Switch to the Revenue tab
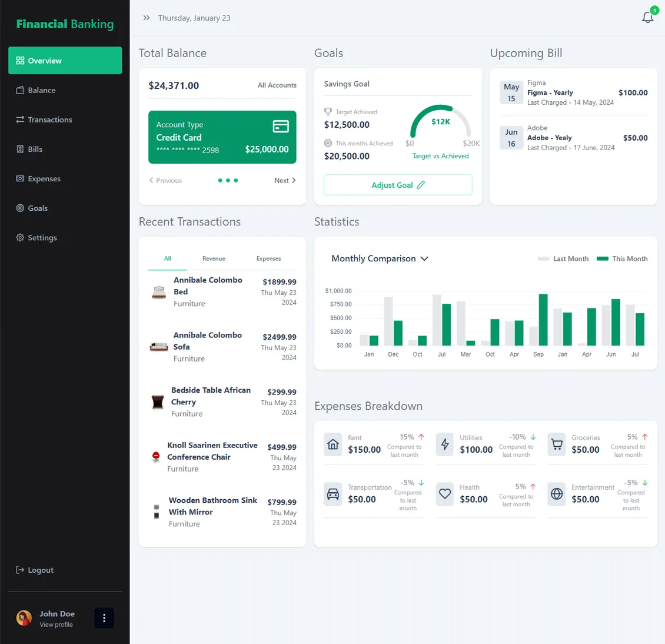This screenshot has height=644, width=665. (214, 258)
